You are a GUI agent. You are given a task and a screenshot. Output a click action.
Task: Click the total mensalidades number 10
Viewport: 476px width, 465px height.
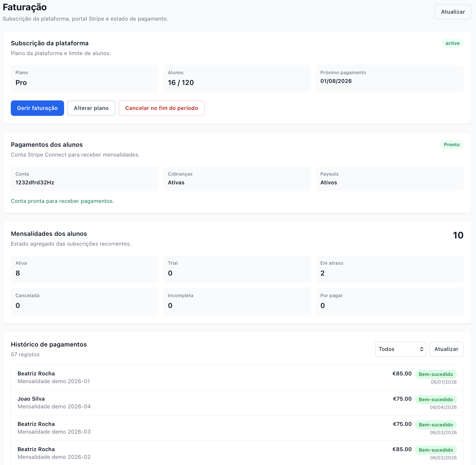point(458,235)
